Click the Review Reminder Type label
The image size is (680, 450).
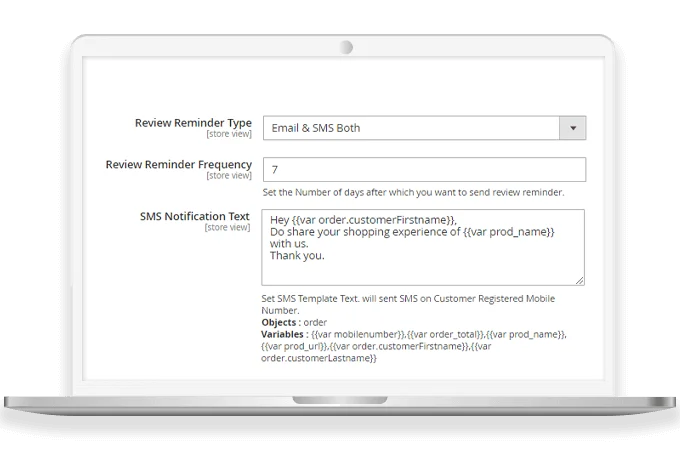coord(193,123)
